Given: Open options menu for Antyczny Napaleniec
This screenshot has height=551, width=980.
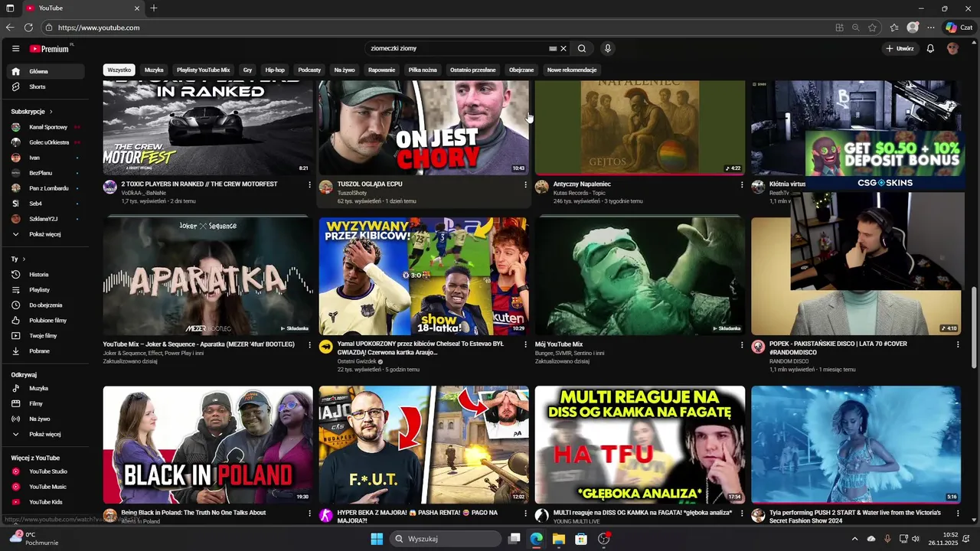Looking at the screenshot, I should [x=741, y=184].
